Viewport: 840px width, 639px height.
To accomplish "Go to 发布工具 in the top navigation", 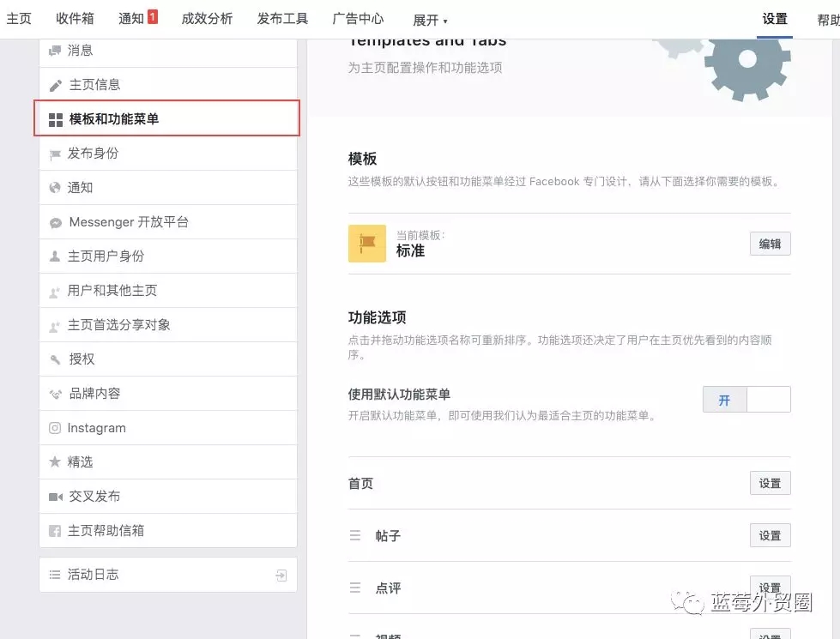I will (x=281, y=19).
